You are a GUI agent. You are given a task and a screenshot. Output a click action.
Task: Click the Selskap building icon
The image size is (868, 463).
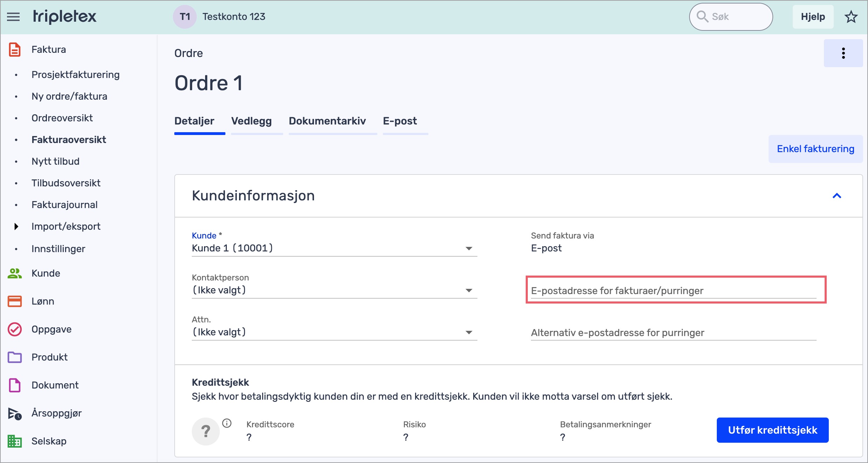point(15,441)
